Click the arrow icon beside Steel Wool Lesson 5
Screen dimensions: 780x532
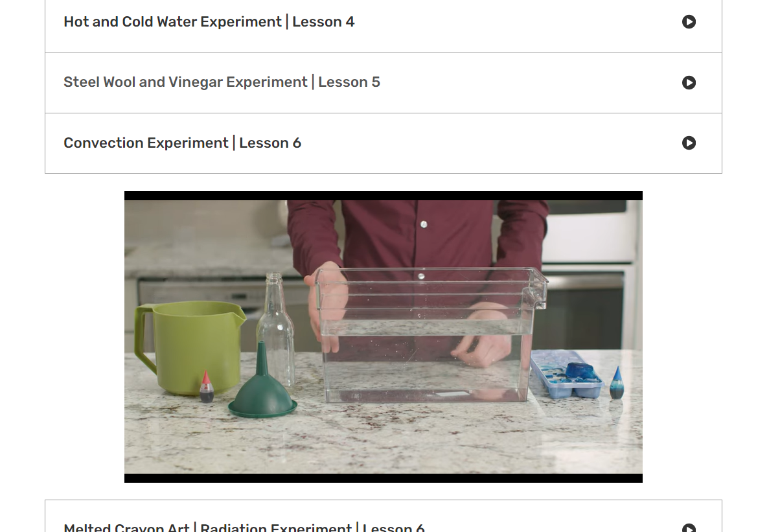coord(689,82)
